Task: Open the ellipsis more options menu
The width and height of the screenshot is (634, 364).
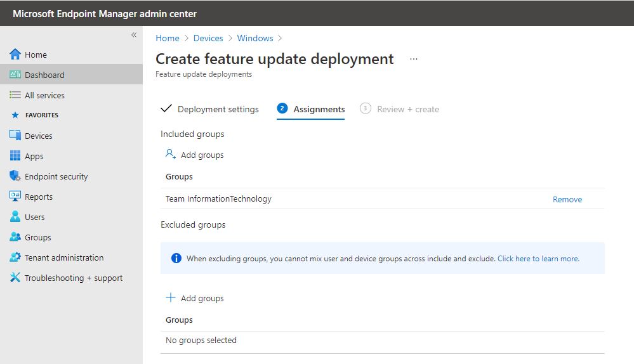Action: [414, 59]
